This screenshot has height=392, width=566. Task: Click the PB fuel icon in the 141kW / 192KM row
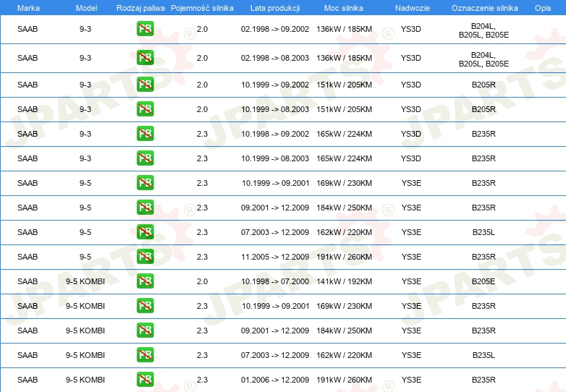coord(145,281)
